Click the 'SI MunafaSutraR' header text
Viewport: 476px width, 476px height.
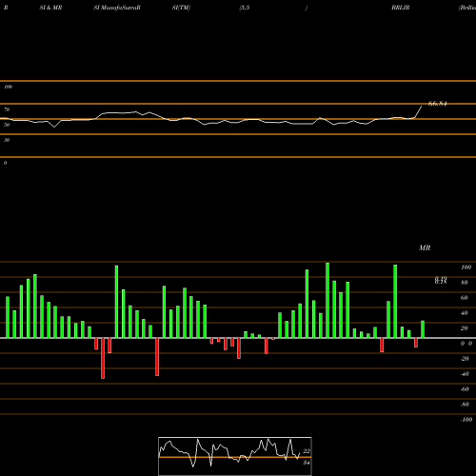(x=117, y=8)
